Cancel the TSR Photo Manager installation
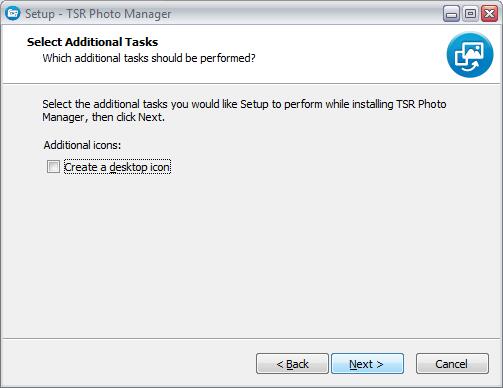This screenshot has height=388, width=503. tap(452, 364)
